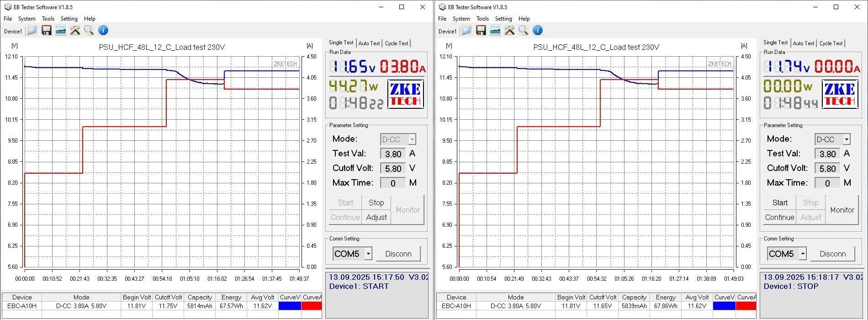Click the blue CurveV swatch in left window
The height and width of the screenshot is (320, 868).
(x=290, y=306)
